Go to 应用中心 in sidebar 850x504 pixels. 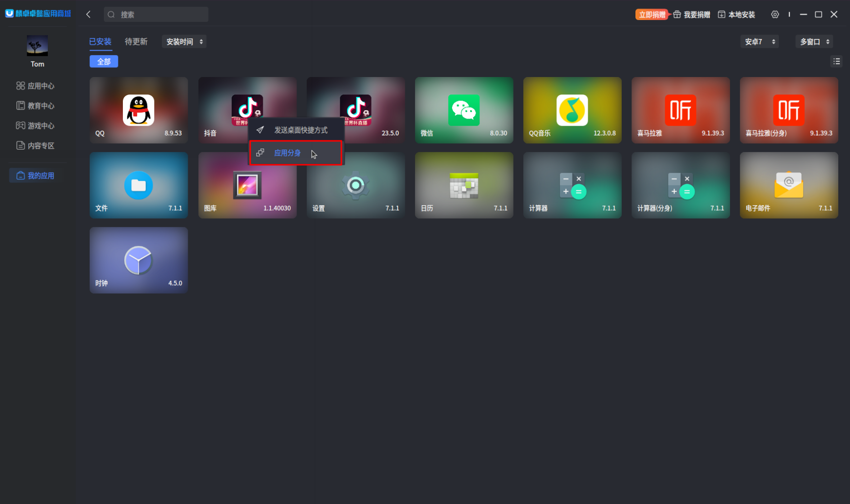point(35,86)
